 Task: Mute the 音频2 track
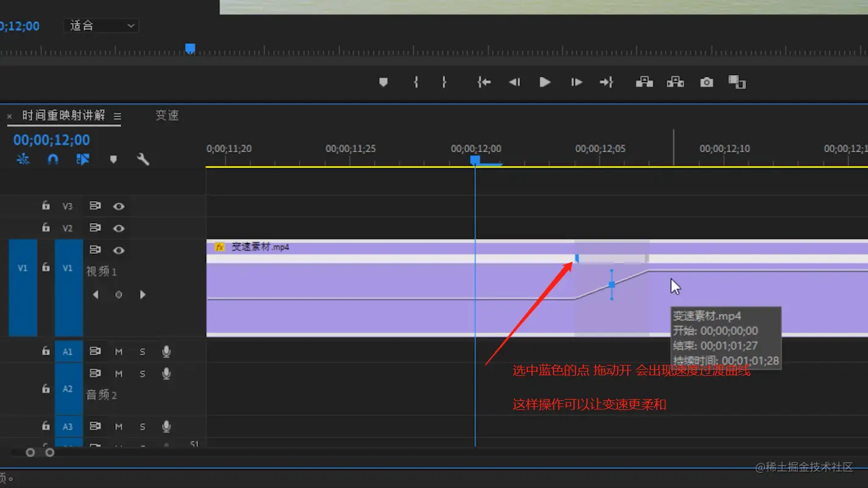tap(119, 373)
